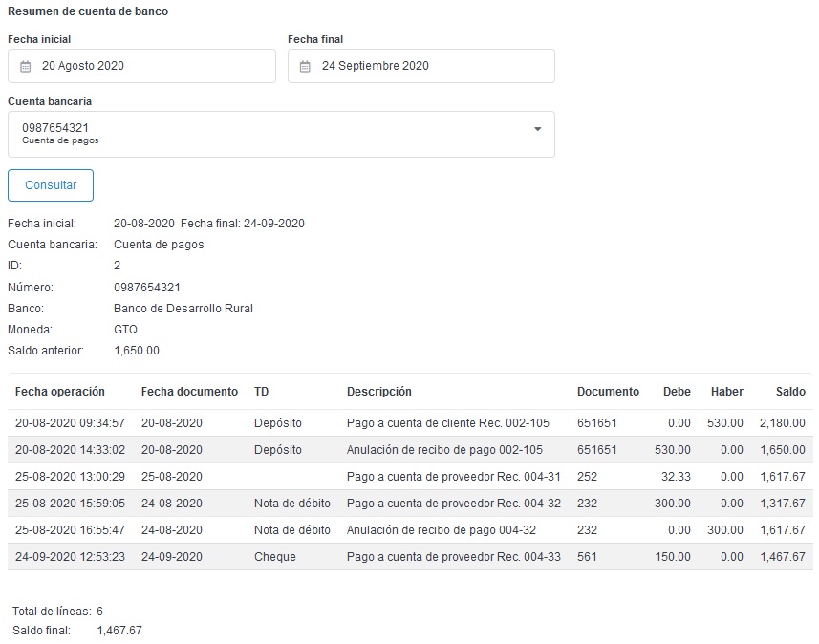
Task: Sort by Fecha documento column header
Action: 189,392
